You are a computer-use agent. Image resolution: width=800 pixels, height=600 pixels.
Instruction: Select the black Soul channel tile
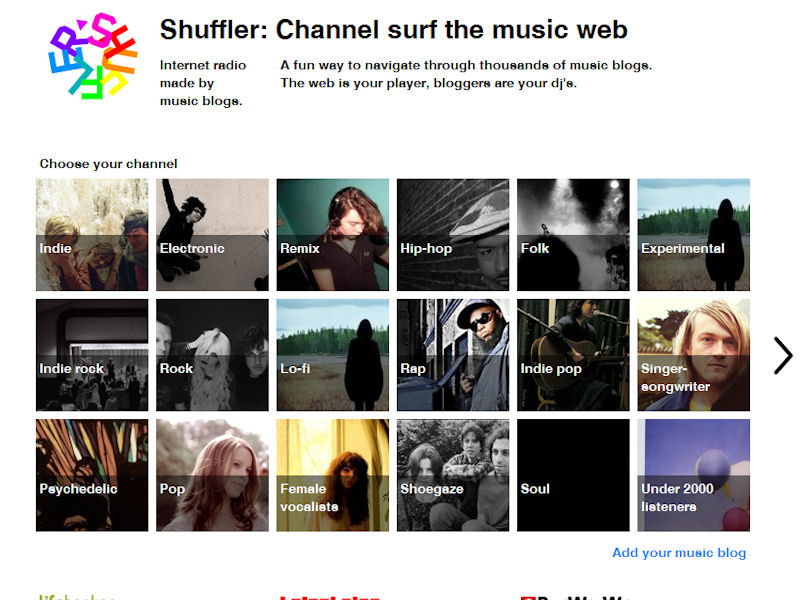[x=573, y=475]
